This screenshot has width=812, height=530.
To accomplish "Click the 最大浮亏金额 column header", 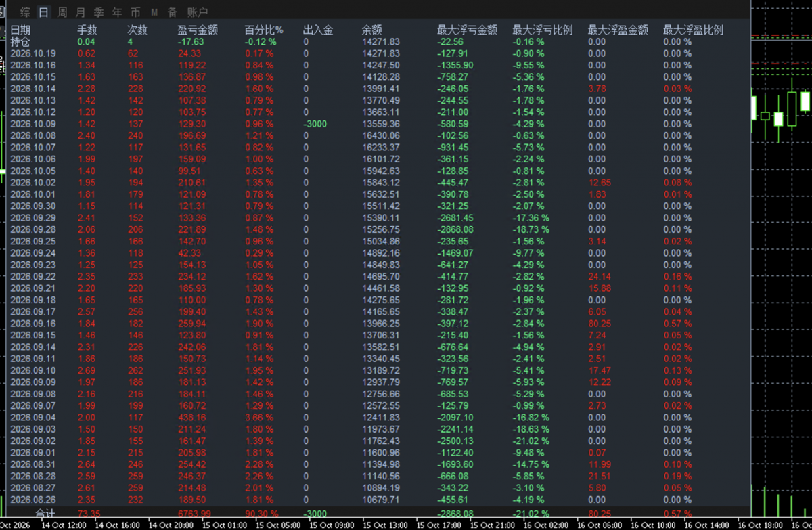I will pyautogui.click(x=468, y=30).
